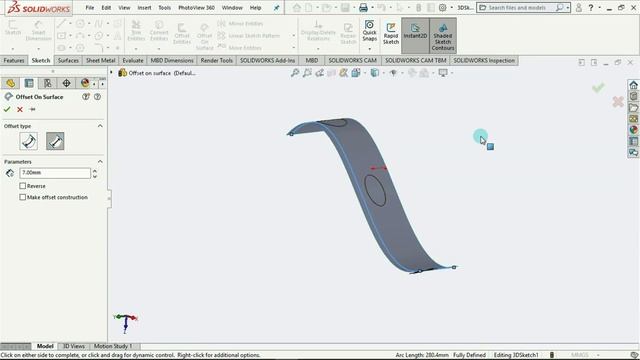The image size is (640, 360).
Task: Open the File Explorer icon in task pane
Action: click(633, 108)
